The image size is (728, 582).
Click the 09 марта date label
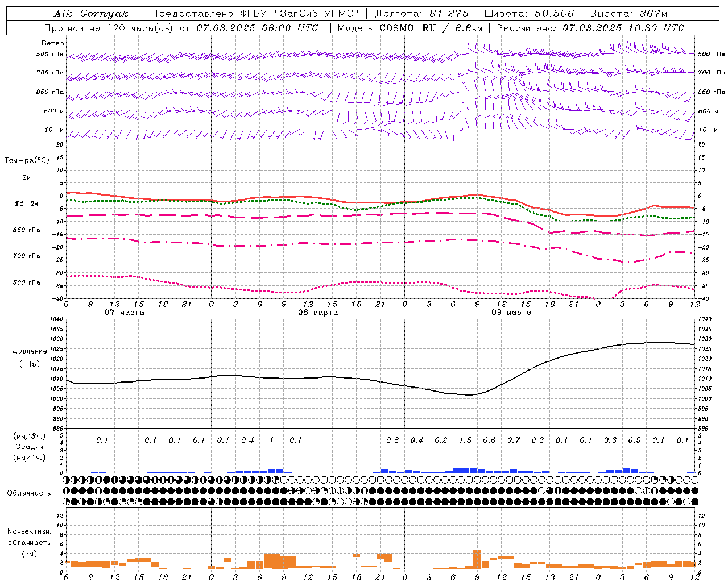(512, 313)
